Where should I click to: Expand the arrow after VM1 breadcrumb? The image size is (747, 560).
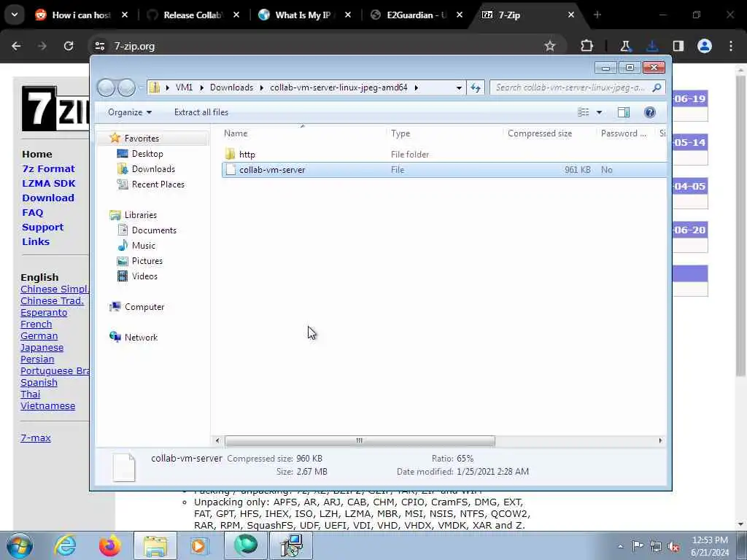click(201, 87)
